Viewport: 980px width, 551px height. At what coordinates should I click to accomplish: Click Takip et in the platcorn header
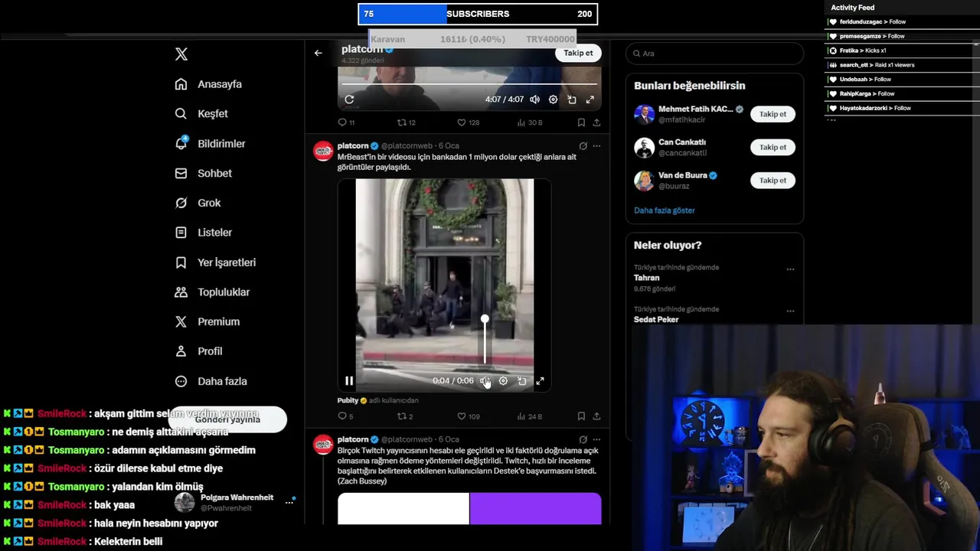coord(578,53)
